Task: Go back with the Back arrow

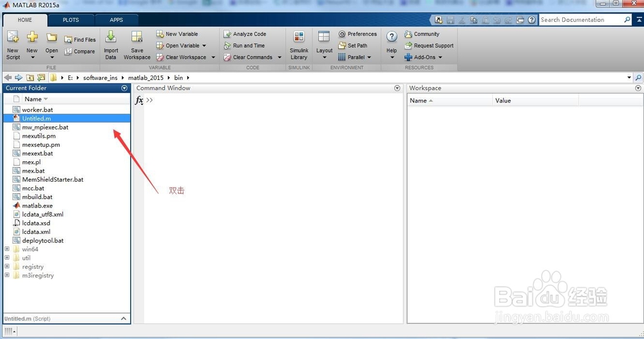Action: (8, 77)
